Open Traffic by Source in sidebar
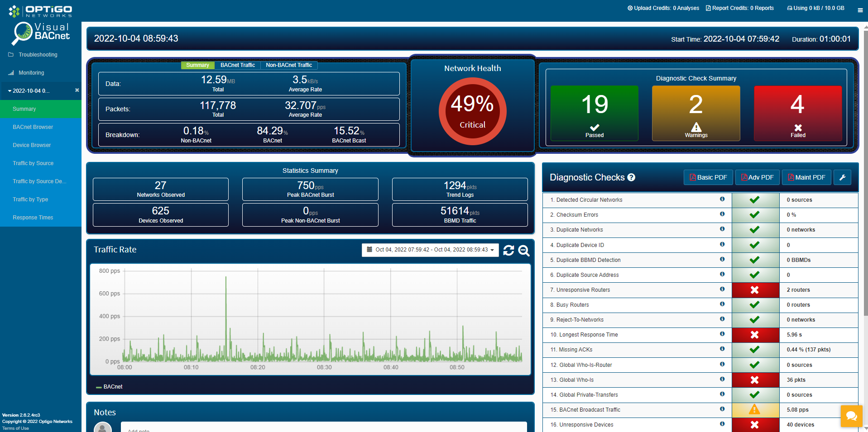The image size is (868, 432). 33,163
